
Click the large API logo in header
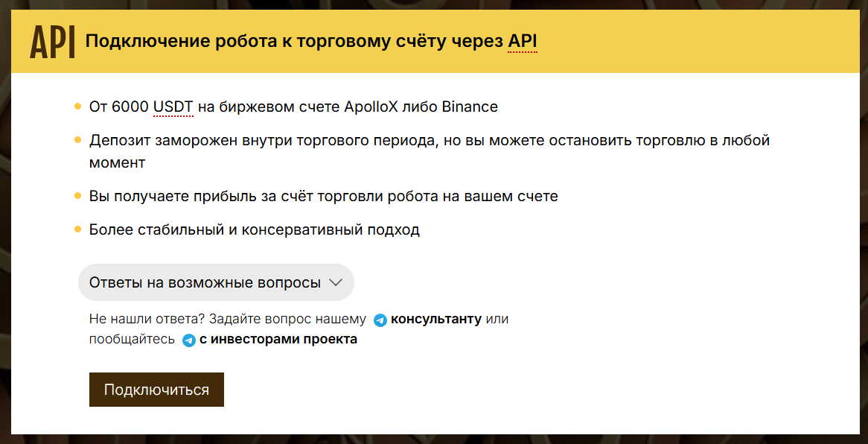(53, 42)
